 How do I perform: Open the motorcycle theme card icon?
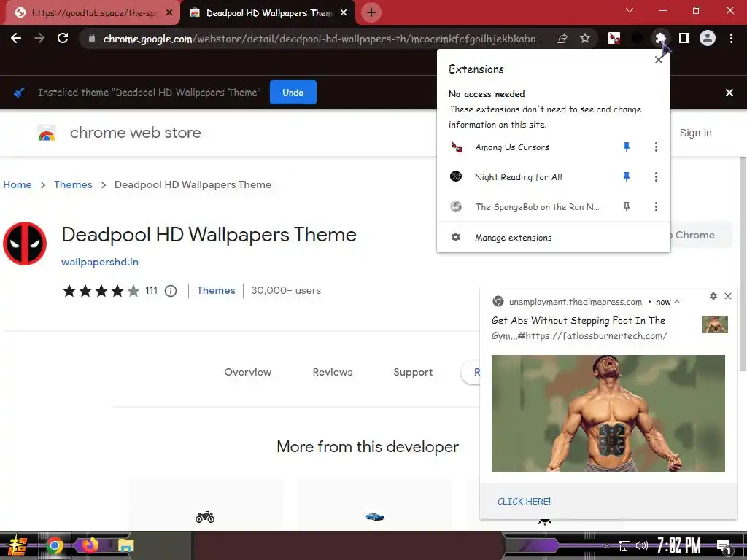pyautogui.click(x=205, y=517)
